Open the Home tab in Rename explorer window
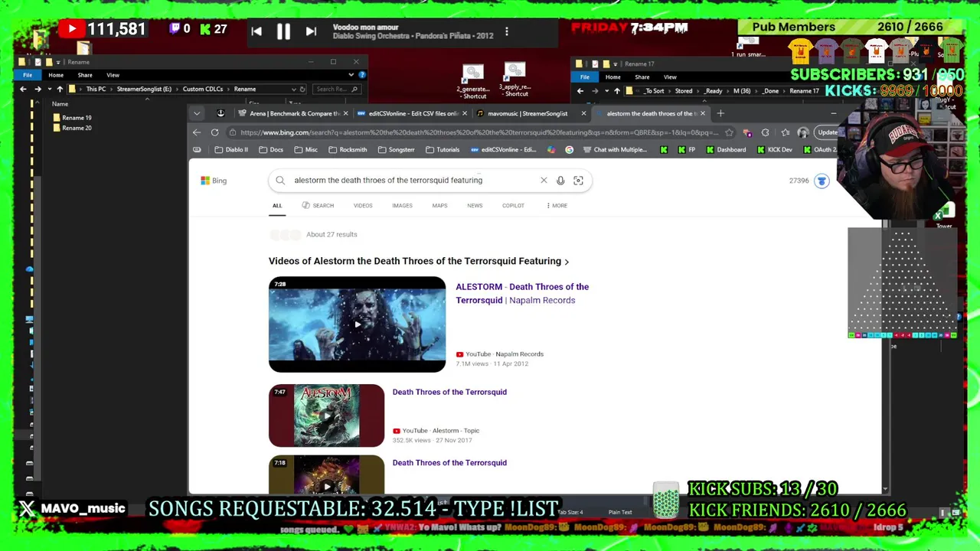This screenshot has height=551, width=980. [56, 75]
